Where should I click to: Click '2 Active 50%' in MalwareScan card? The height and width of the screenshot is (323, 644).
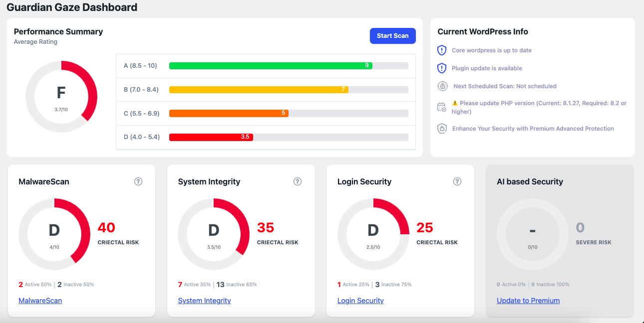(x=35, y=285)
